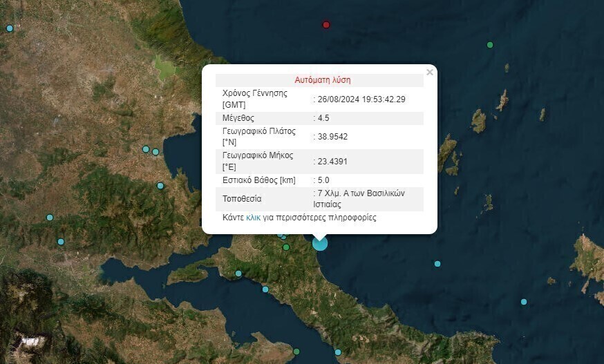This screenshot has height=364, width=604.
Task: Select the cyan marker on the mountains below the bay pair
Action: pos(160,186)
